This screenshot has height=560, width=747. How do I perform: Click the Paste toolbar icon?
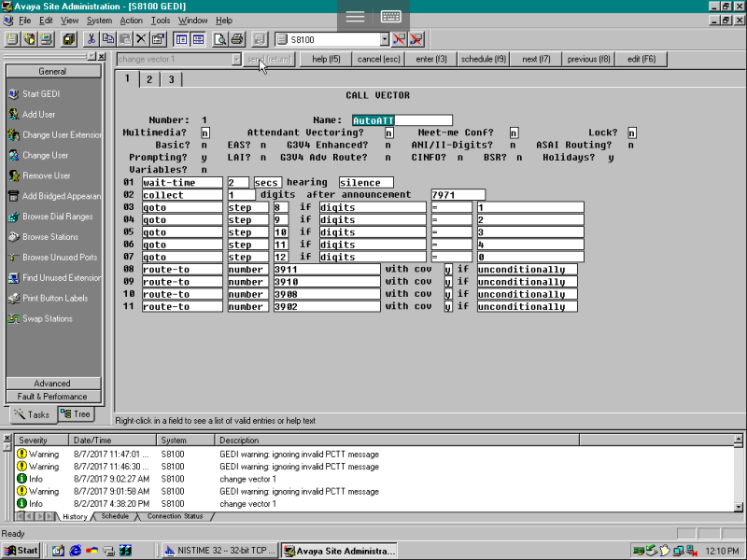click(125, 39)
